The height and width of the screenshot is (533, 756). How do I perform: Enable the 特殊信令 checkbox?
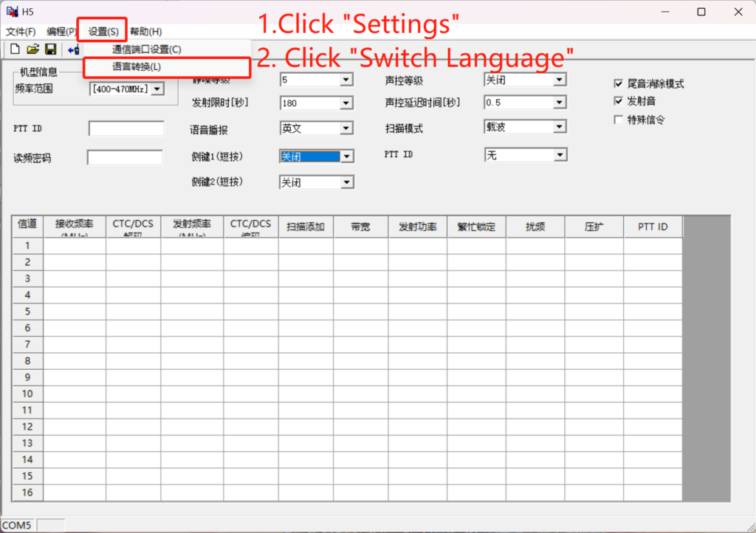pyautogui.click(x=619, y=120)
